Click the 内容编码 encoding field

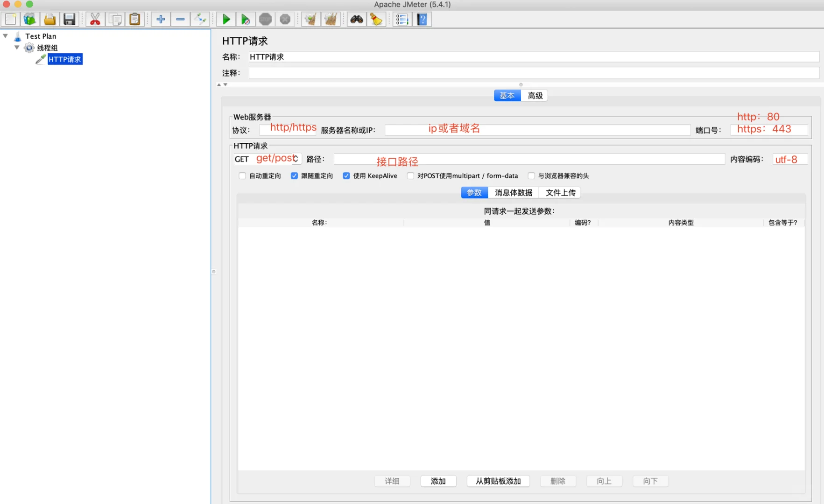(x=790, y=159)
